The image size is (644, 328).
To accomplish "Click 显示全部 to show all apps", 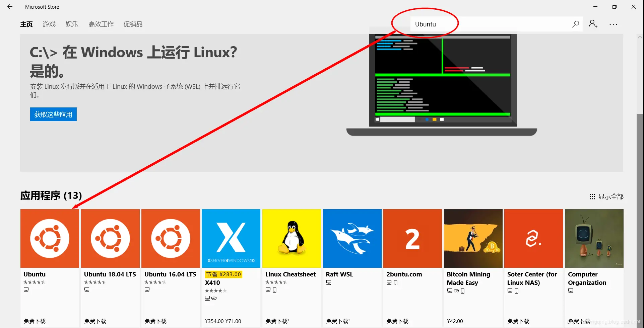I will [x=611, y=196].
